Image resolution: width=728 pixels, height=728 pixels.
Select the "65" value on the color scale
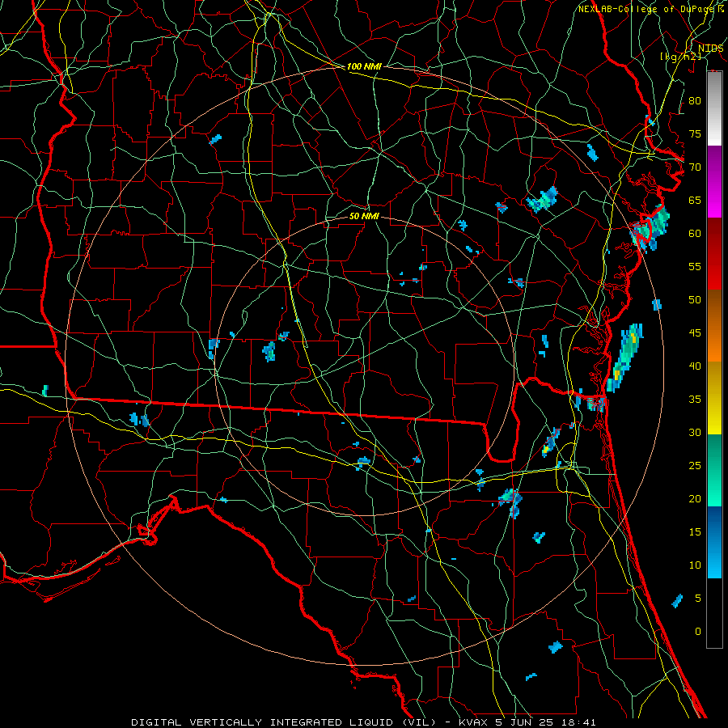coord(695,201)
